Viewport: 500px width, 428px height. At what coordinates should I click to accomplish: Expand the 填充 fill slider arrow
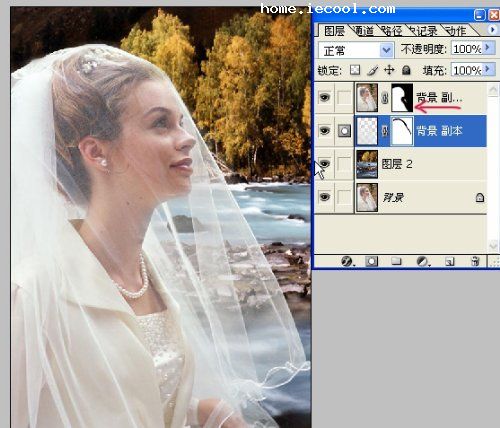pos(488,69)
